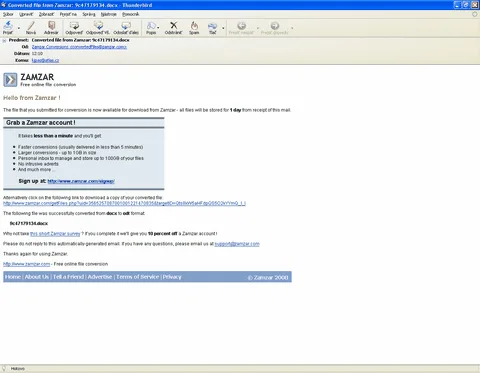Click the greyed-out go forward arrow icon

(x=275, y=25)
